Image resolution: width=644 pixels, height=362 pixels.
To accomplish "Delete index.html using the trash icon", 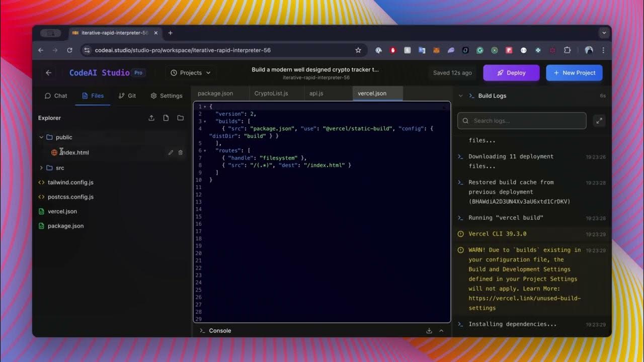I will click(180, 152).
